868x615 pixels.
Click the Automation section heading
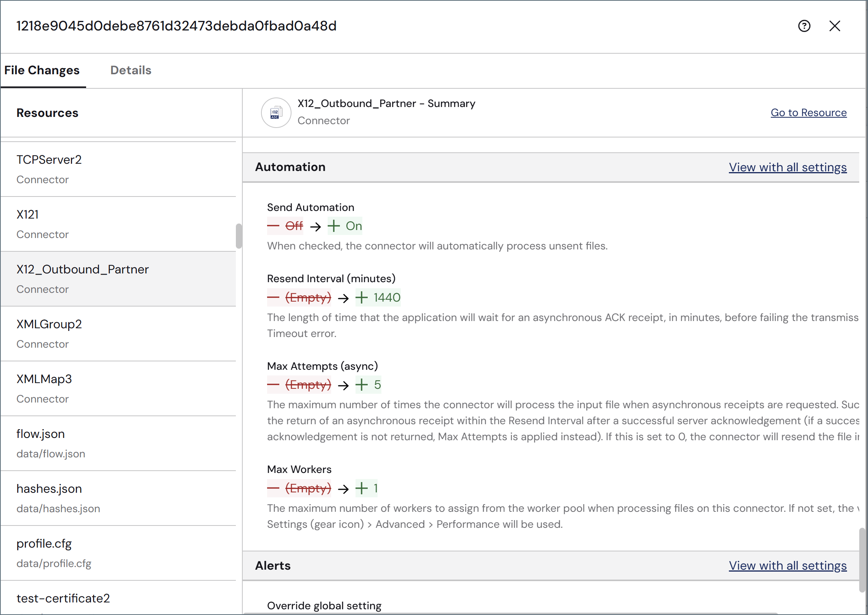click(x=290, y=167)
